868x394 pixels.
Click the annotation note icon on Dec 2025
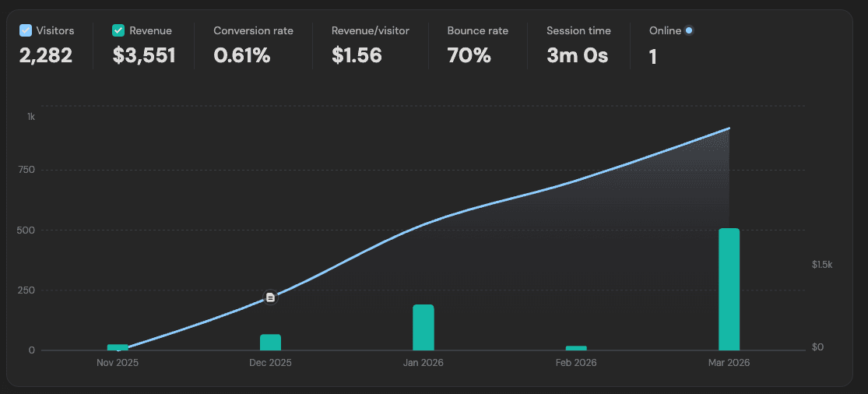tap(270, 297)
